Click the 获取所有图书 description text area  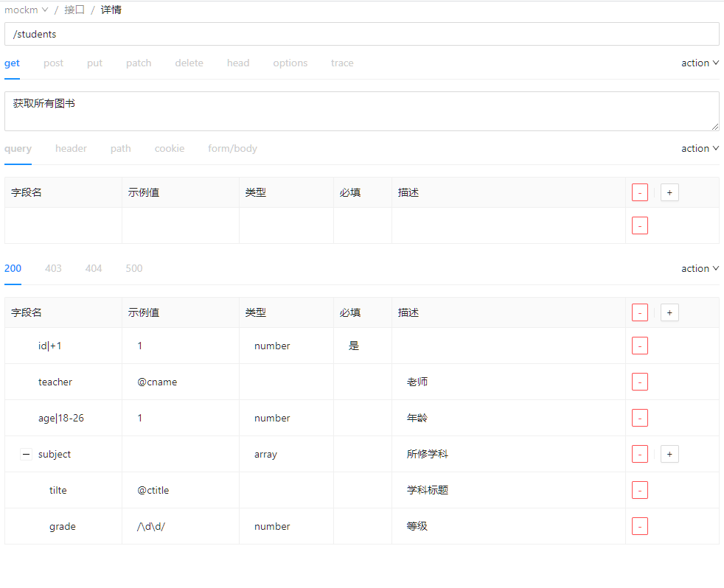pyautogui.click(x=361, y=111)
